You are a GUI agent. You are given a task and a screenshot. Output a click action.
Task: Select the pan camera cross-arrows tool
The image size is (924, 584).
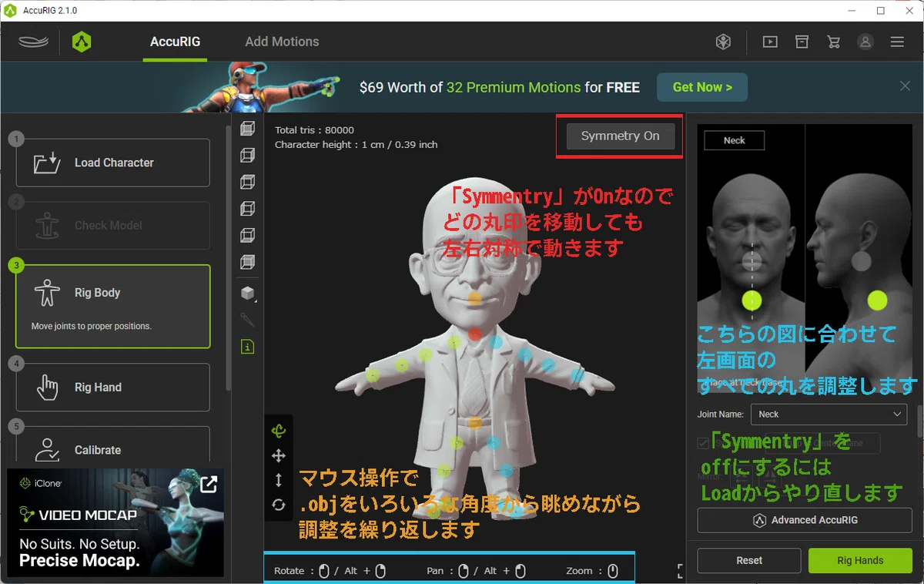(279, 456)
